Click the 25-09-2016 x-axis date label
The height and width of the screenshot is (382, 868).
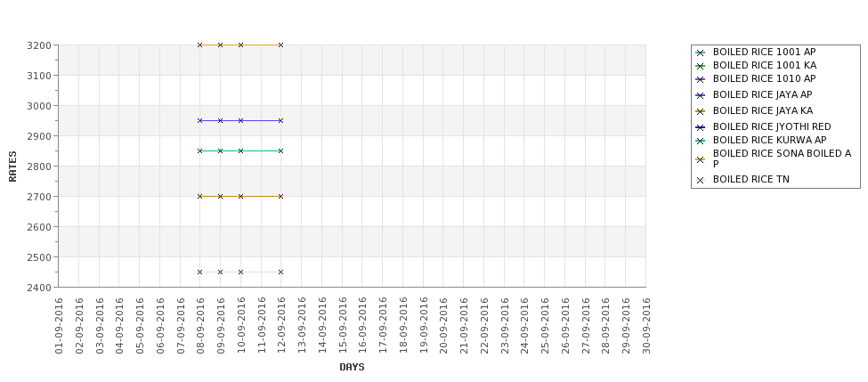[545, 326]
